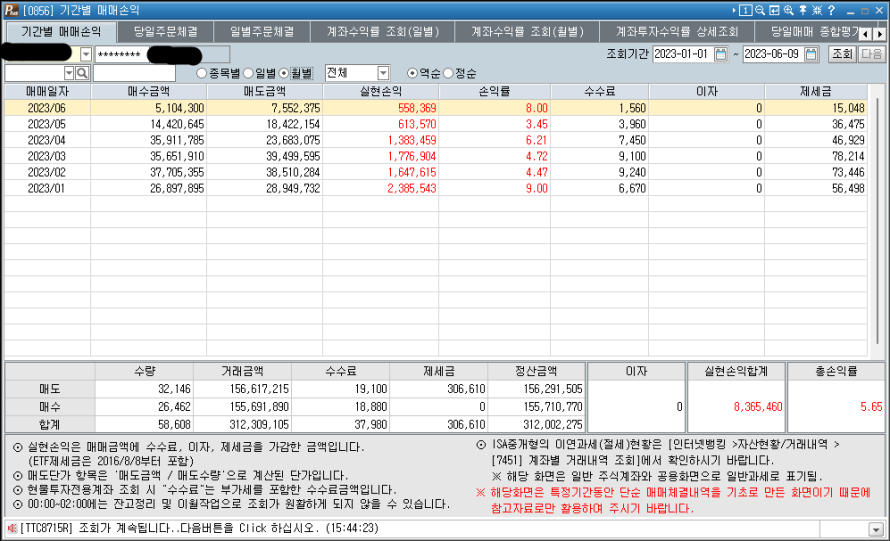Open the account number dropdown
Screen dimensions: 890x541
point(85,54)
